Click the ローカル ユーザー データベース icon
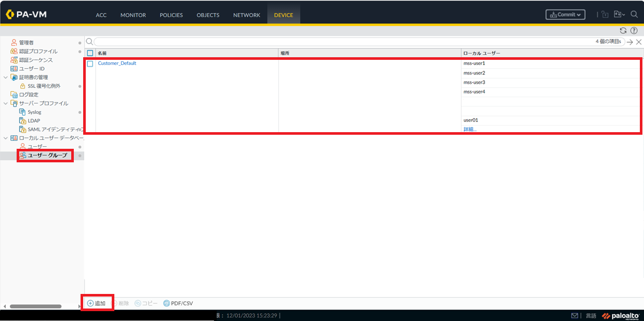Viewport: 644px width, 321px height. click(14, 138)
